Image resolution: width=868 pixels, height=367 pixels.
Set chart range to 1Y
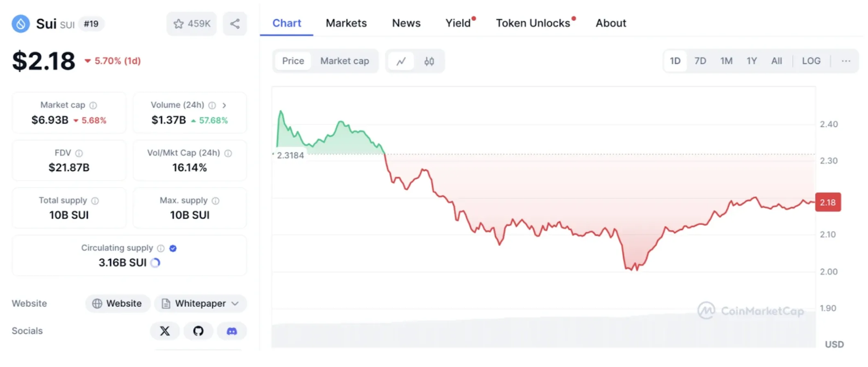click(752, 61)
